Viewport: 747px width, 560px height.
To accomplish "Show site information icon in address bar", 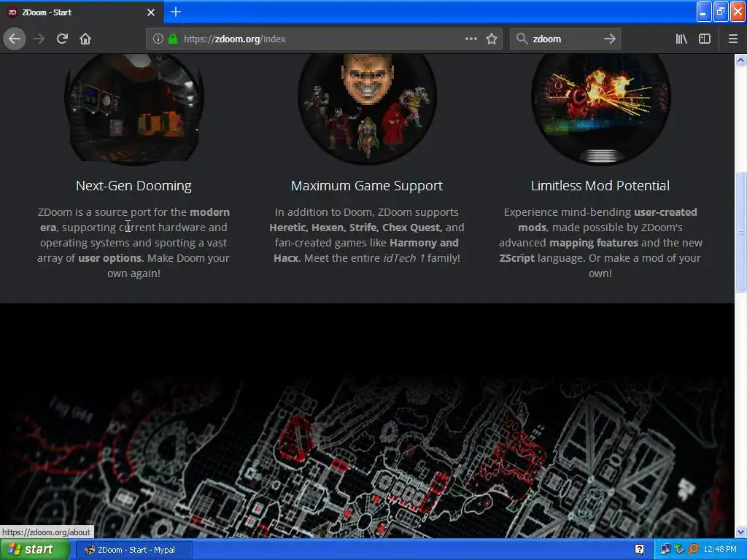I will point(158,39).
